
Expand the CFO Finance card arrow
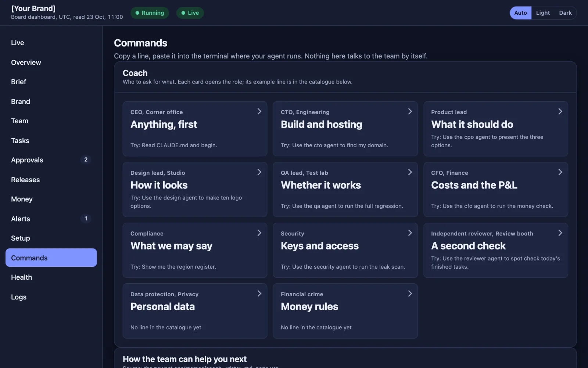point(560,172)
